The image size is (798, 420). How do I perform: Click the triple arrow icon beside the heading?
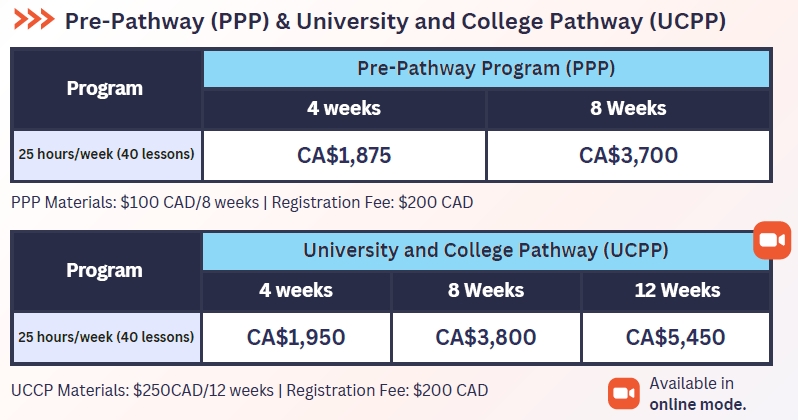(33, 20)
